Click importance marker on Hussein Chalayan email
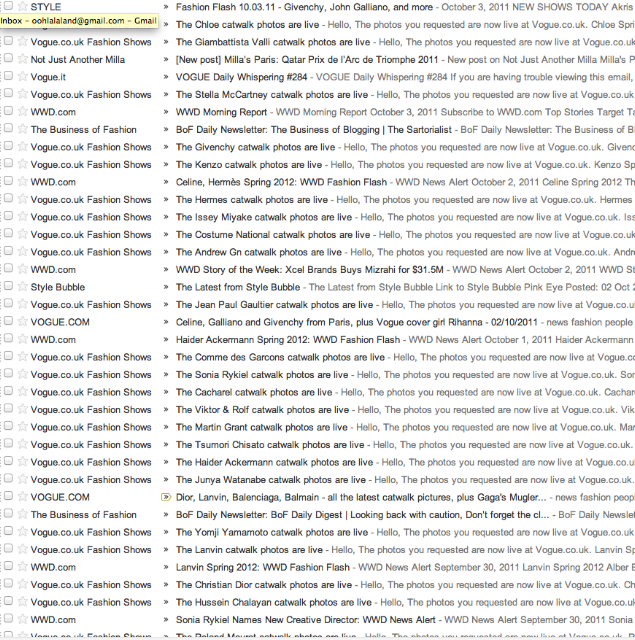The height and width of the screenshot is (640, 635). click(166, 602)
